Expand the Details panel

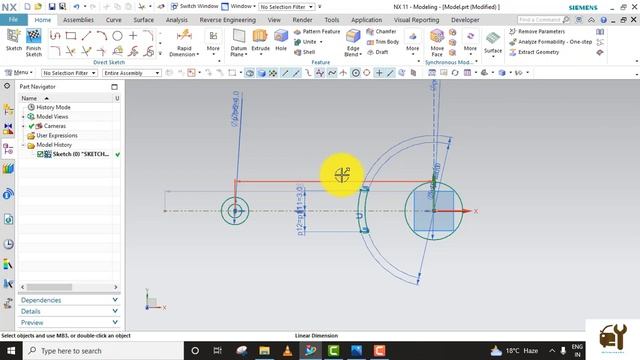[x=69, y=311]
